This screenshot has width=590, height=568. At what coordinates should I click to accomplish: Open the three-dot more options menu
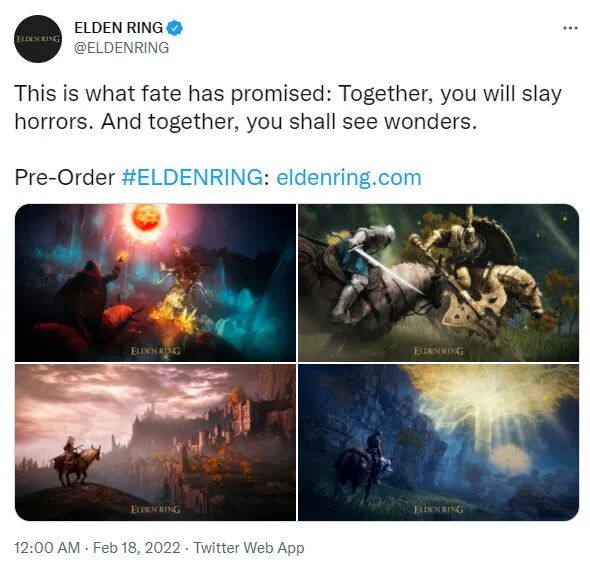click(570, 28)
